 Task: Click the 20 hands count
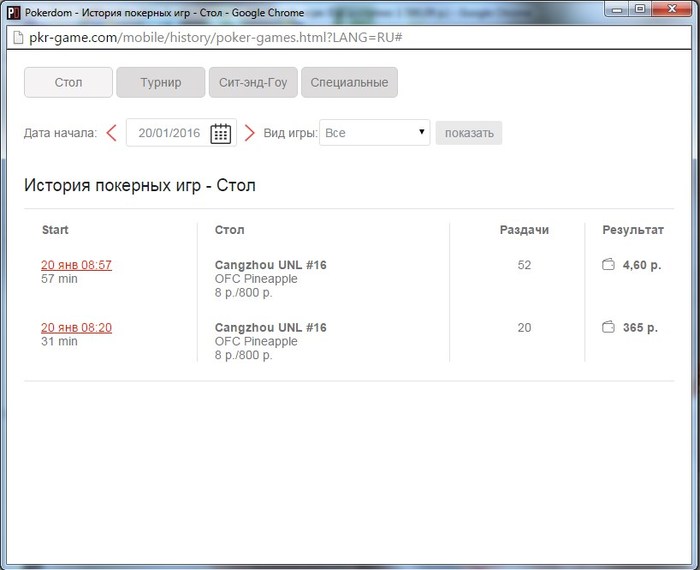coord(524,327)
